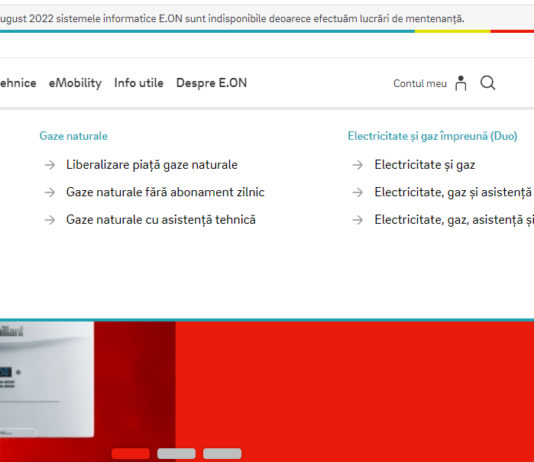
Task: Click arrow beside Electricitate, gaz și asistență
Action: pyautogui.click(x=358, y=193)
